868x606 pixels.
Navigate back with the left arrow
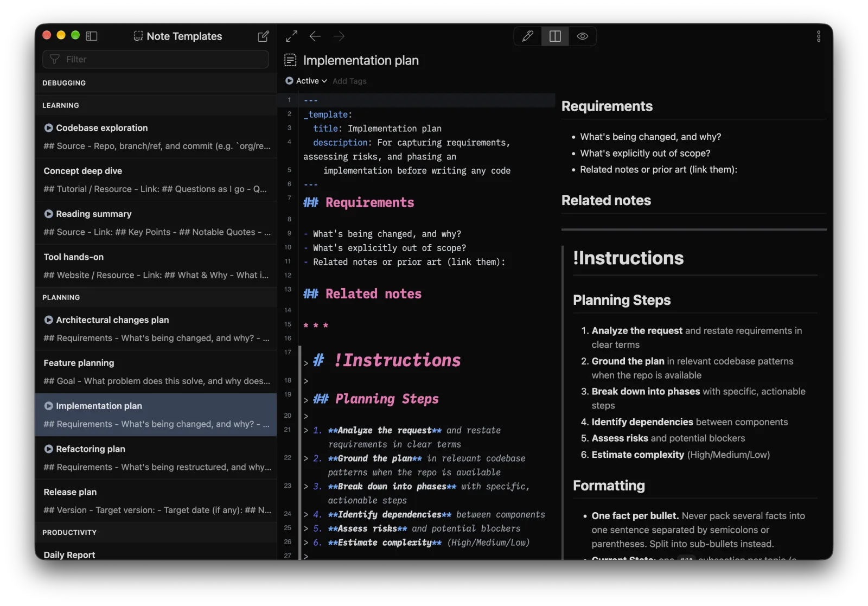click(x=315, y=36)
